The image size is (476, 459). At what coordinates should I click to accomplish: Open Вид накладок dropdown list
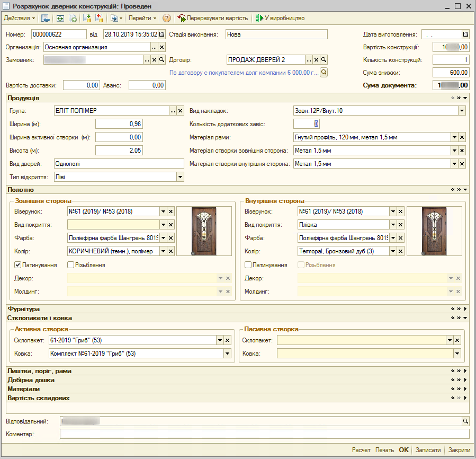pyautogui.click(x=462, y=111)
